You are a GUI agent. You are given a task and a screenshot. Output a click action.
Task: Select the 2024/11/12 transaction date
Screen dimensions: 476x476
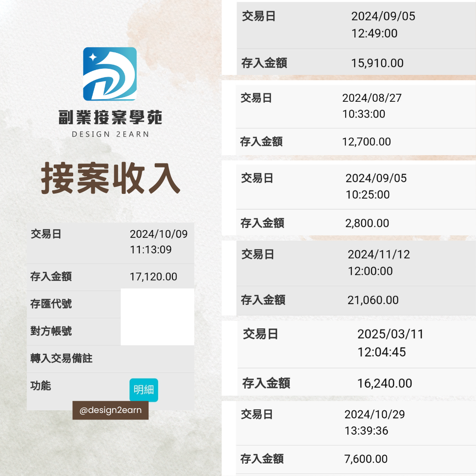click(x=379, y=255)
